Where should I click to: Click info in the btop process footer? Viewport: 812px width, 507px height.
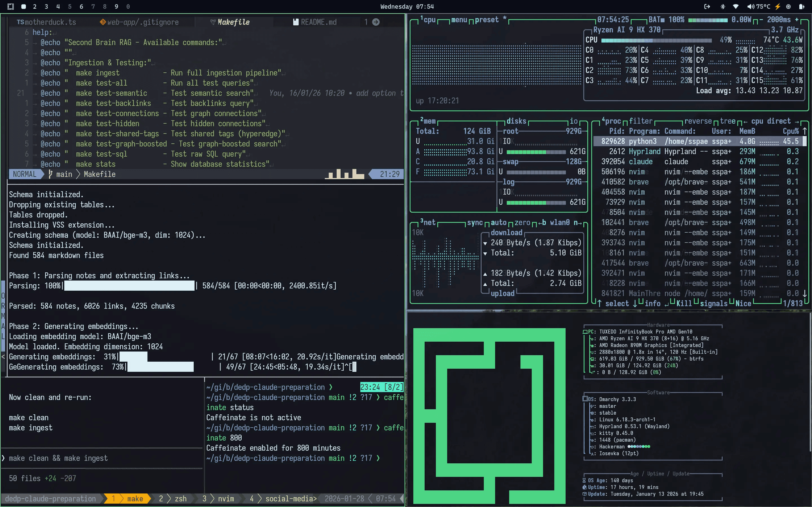click(x=653, y=303)
